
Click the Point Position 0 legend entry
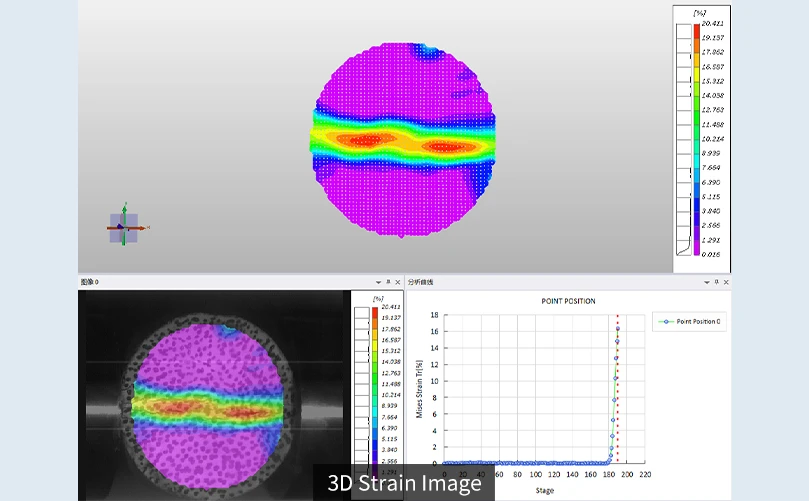pos(690,322)
